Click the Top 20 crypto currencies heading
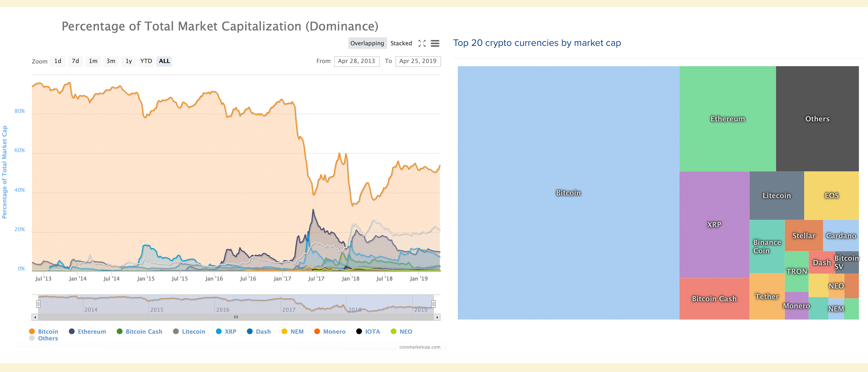The image size is (868, 372). click(537, 43)
